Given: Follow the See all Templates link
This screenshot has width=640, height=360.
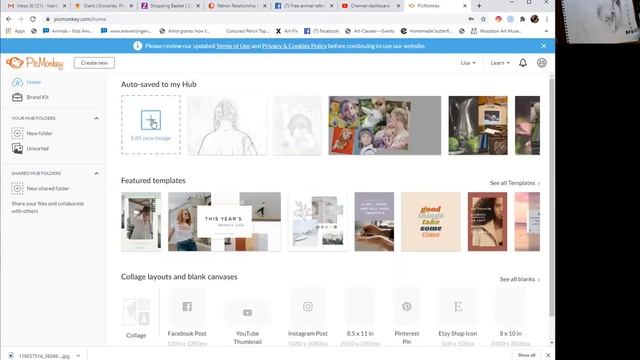Looking at the screenshot, I should pos(515,183).
